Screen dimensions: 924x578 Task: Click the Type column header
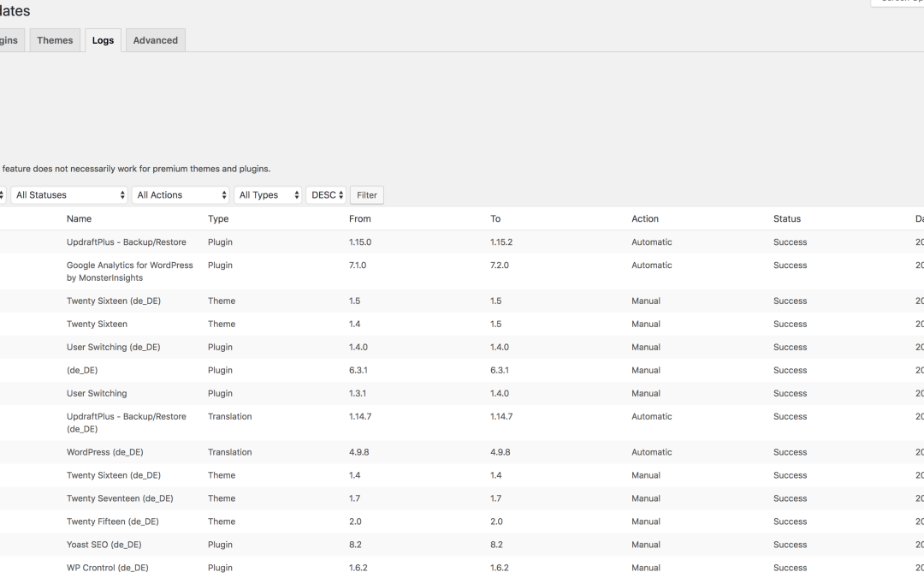(x=218, y=219)
